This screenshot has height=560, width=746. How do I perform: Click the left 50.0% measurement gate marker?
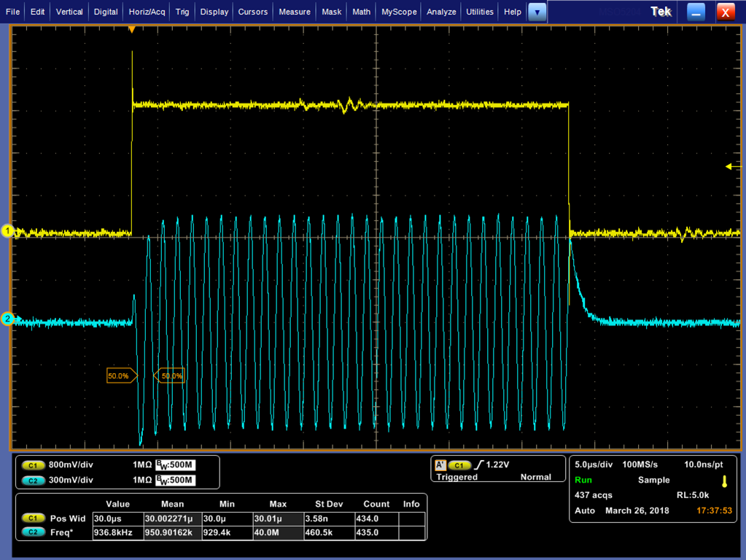coord(120,376)
